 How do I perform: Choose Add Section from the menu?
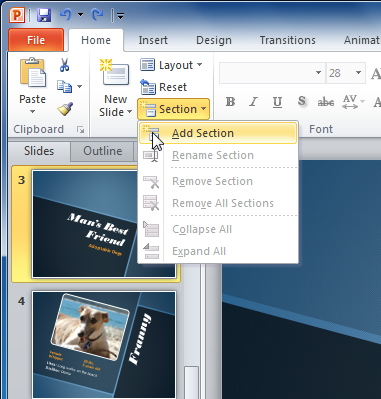pos(218,133)
